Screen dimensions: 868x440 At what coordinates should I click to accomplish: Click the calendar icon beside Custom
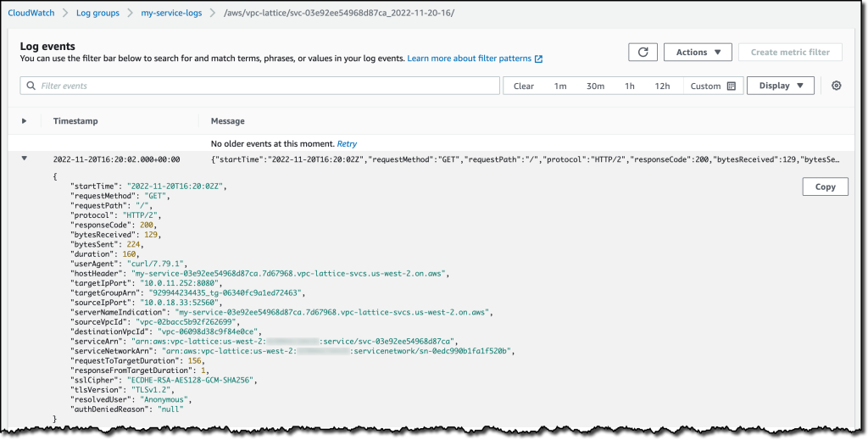pyautogui.click(x=732, y=86)
